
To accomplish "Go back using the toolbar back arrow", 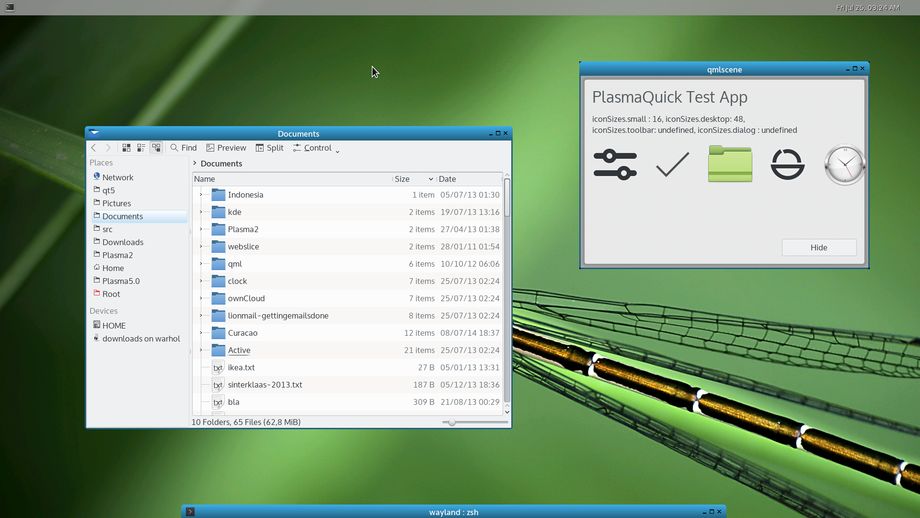I will point(94,148).
